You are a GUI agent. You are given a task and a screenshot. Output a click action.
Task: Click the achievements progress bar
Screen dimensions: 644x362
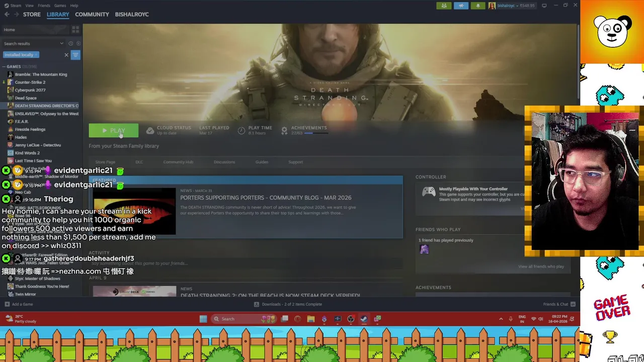(x=315, y=133)
